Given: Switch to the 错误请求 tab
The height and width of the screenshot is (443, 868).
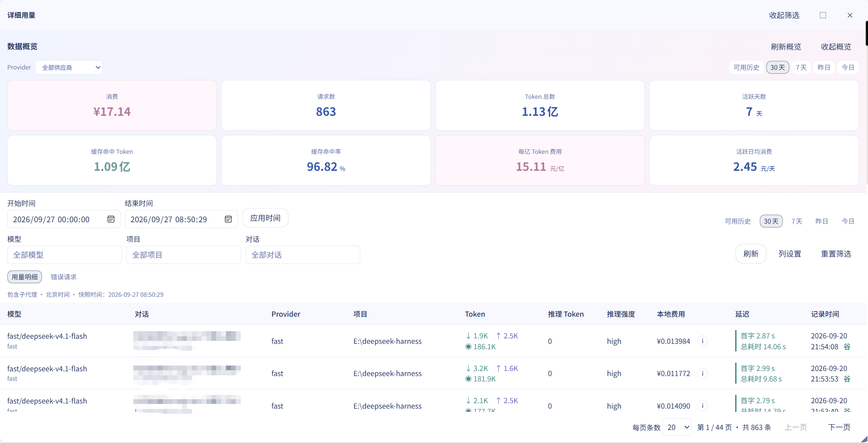Looking at the screenshot, I should click(64, 277).
